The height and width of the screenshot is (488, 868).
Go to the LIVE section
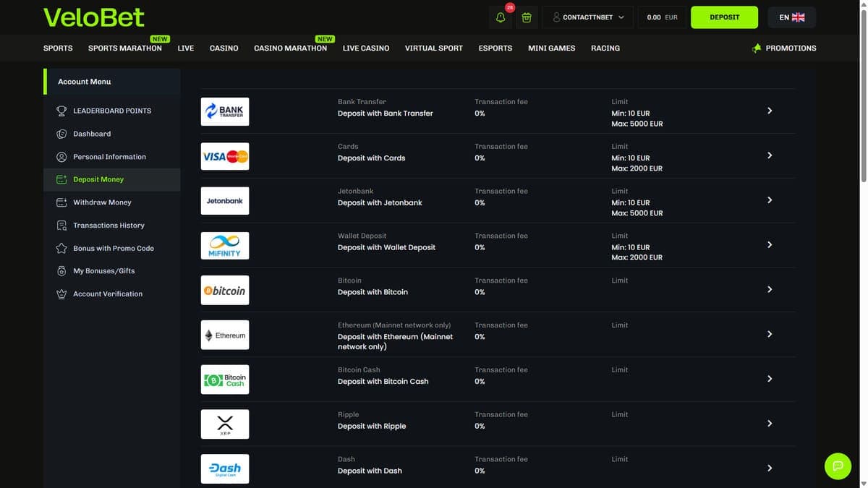pyautogui.click(x=186, y=48)
